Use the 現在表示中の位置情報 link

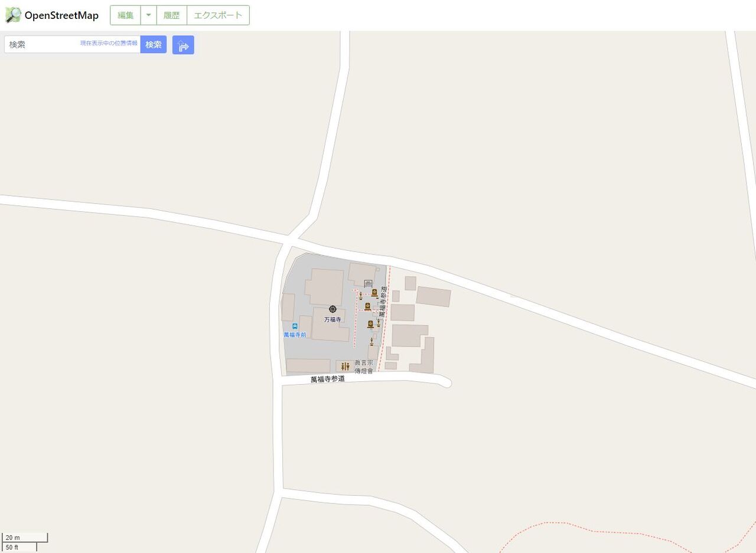[109, 43]
